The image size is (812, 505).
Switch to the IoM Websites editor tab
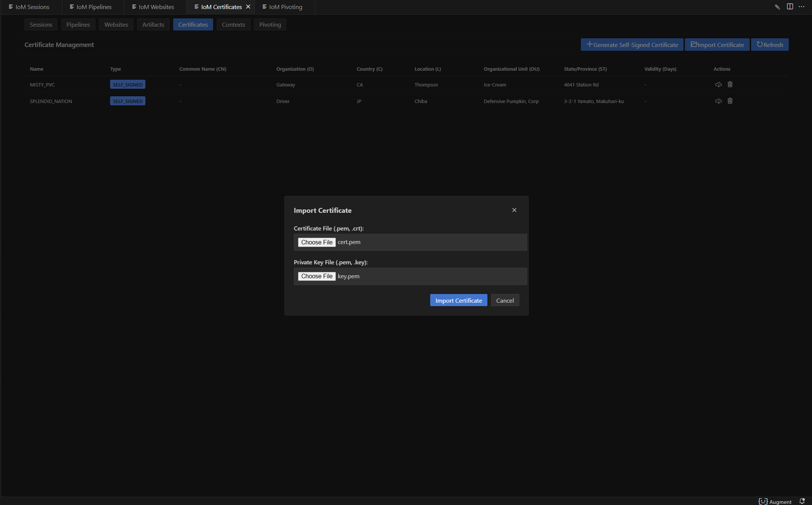[156, 7]
